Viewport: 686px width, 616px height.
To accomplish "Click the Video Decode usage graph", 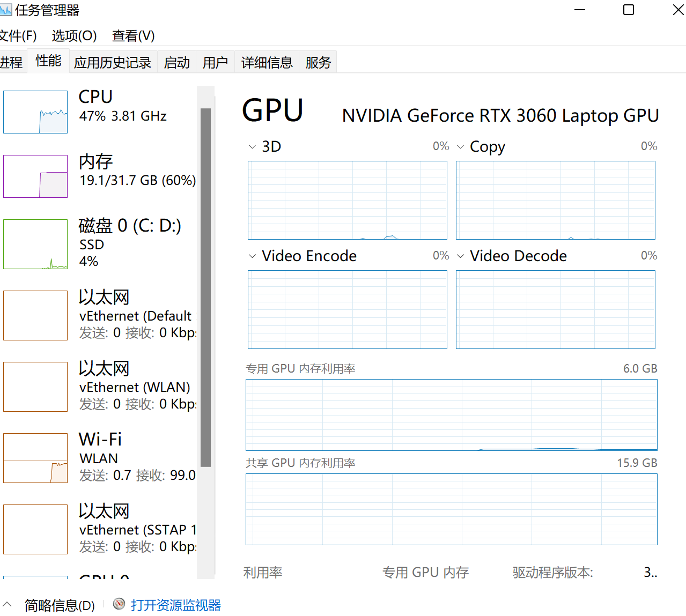I will pos(556,310).
